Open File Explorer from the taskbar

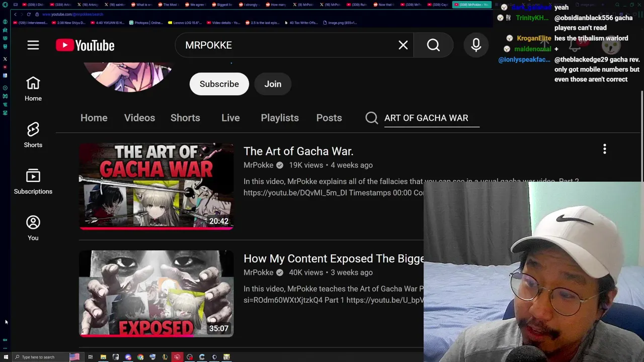coord(103,357)
